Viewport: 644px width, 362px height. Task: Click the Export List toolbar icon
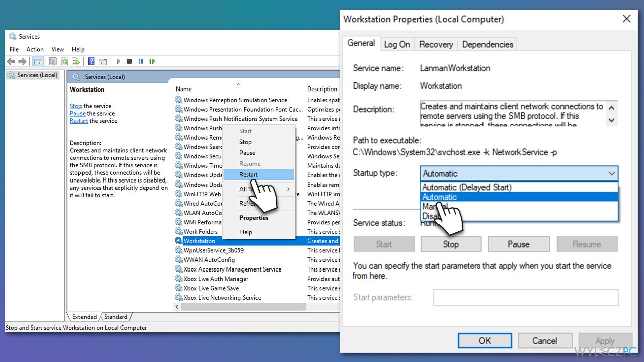(76, 61)
